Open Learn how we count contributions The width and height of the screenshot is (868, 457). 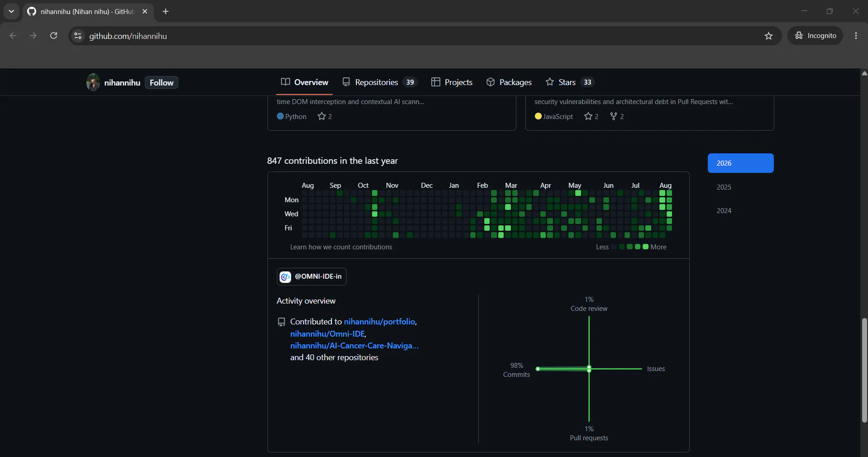(341, 247)
